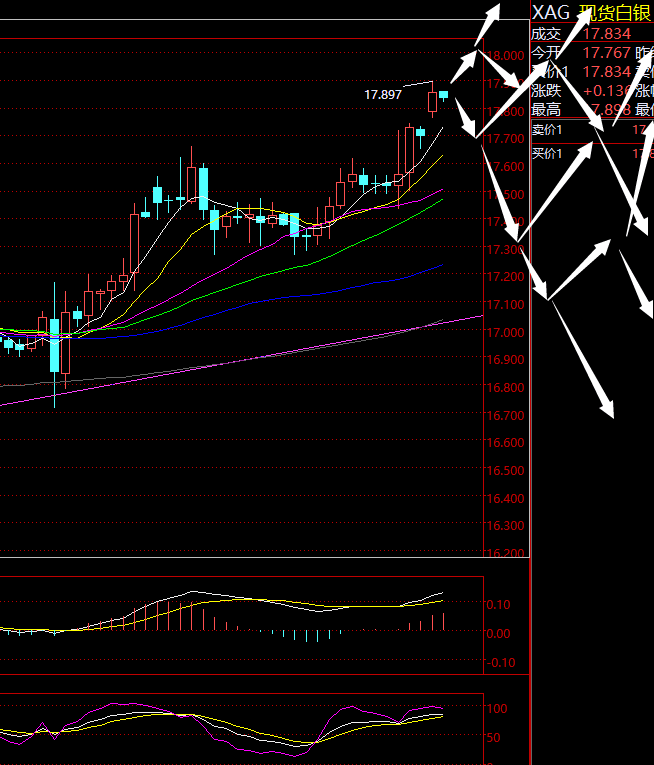Click the 0.10 label on MACD axis
This screenshot has width=654, height=765.
(x=498, y=604)
